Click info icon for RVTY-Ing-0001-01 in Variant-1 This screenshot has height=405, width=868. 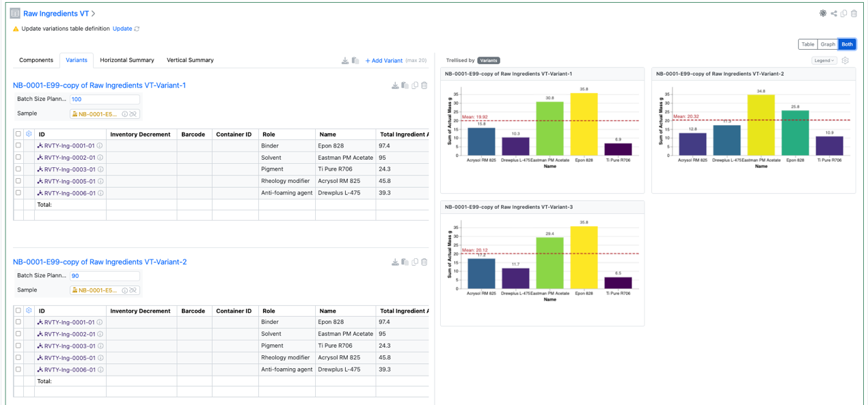pyautogui.click(x=100, y=146)
